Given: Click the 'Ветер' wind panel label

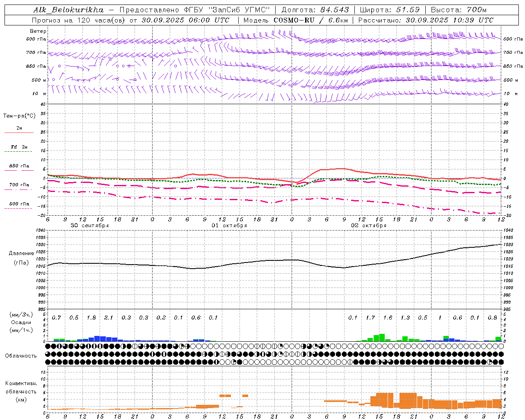Looking at the screenshot, I should coord(38,31).
